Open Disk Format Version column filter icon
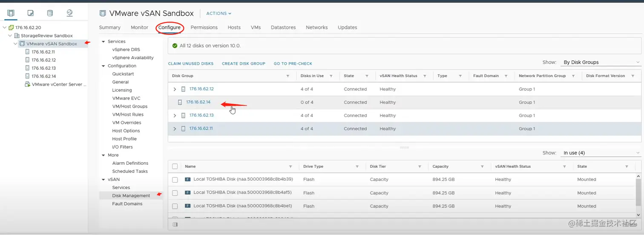644x235 pixels. (x=633, y=76)
